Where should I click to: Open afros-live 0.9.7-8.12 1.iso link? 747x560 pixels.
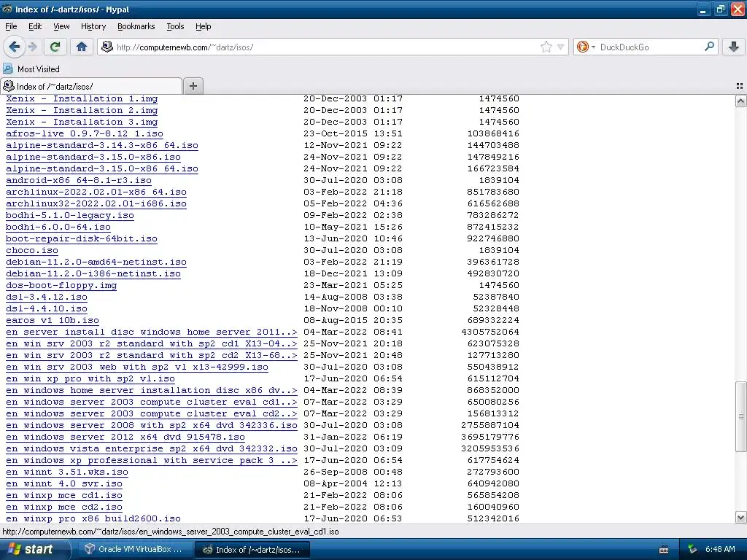coord(85,134)
